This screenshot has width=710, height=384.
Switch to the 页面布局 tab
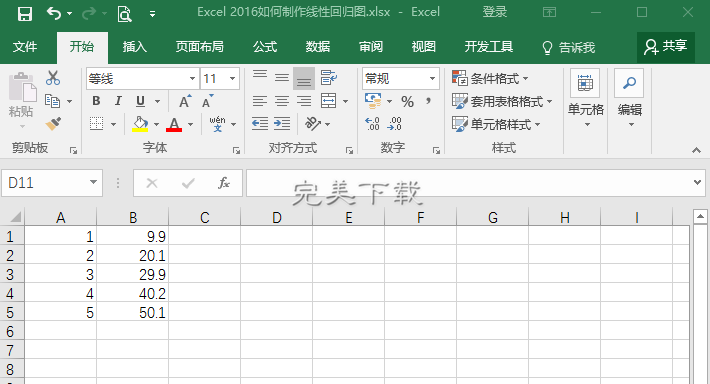pyautogui.click(x=200, y=47)
